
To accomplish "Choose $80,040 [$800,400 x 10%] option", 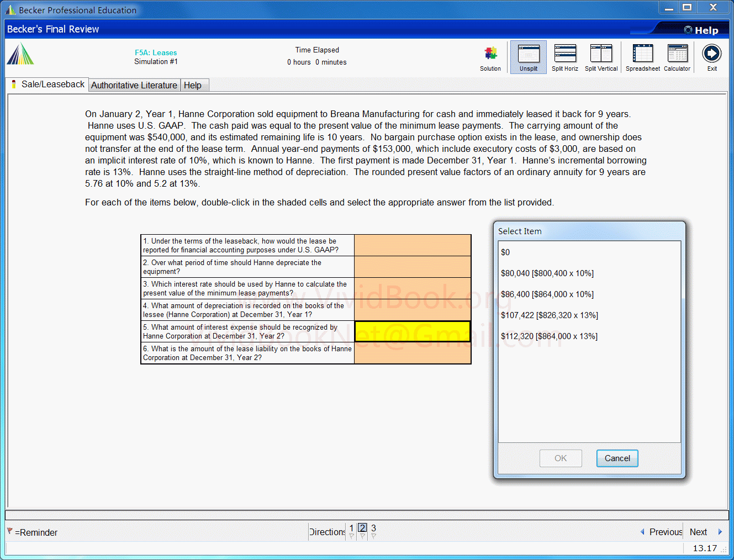I will point(547,273).
